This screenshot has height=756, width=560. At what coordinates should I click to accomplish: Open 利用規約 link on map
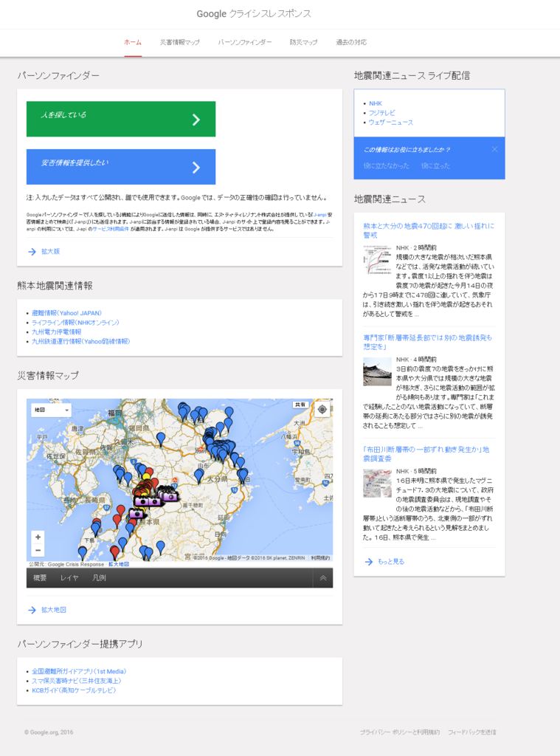pos(320,558)
